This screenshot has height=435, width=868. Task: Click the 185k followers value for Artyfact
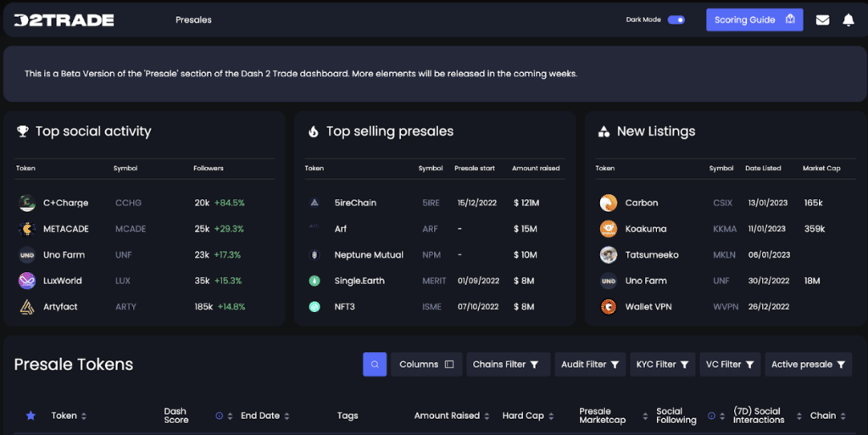pyautogui.click(x=203, y=307)
